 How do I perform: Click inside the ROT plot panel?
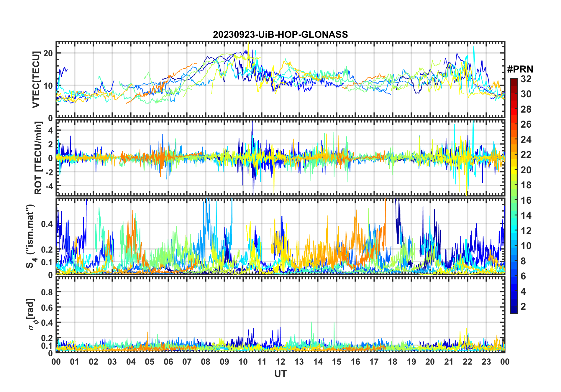click(280, 157)
